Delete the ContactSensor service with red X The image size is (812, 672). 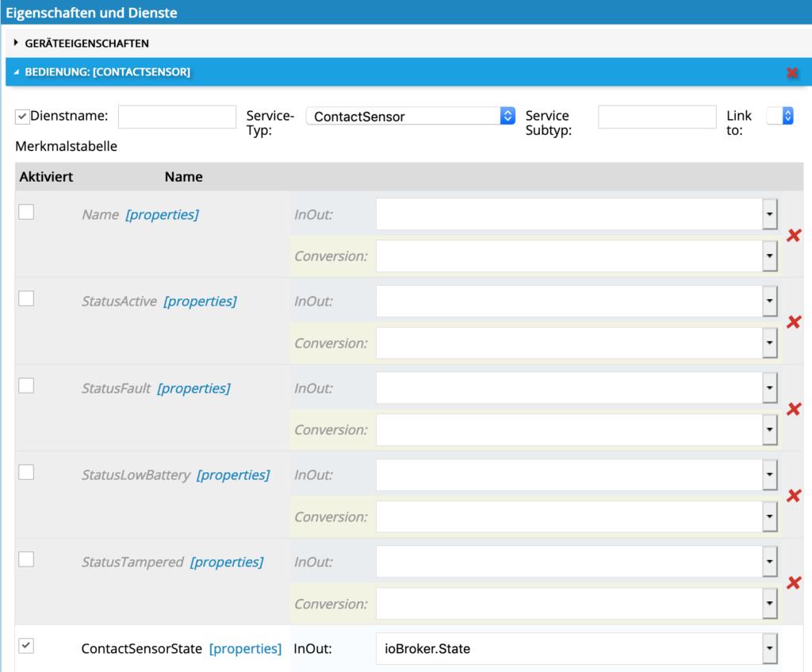point(792,72)
